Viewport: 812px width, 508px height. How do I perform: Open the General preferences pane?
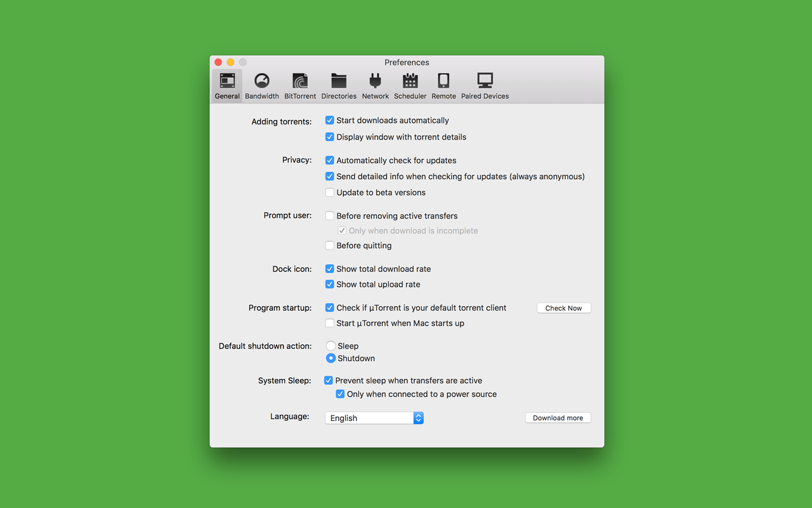227,86
